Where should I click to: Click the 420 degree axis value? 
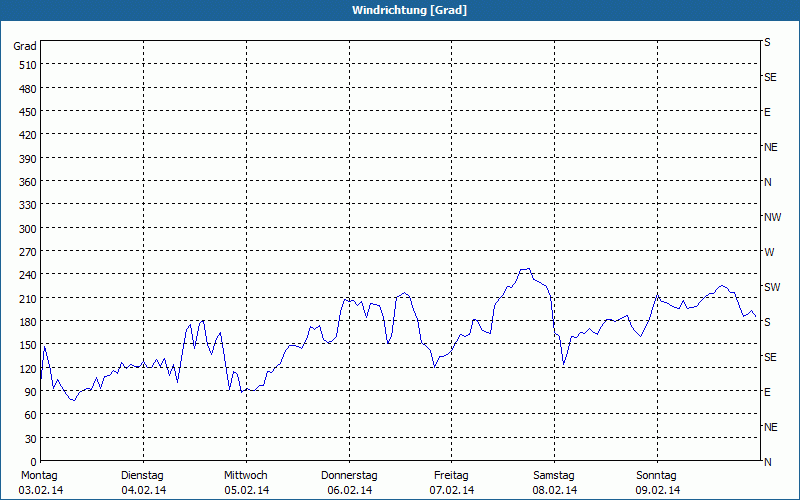pos(27,135)
